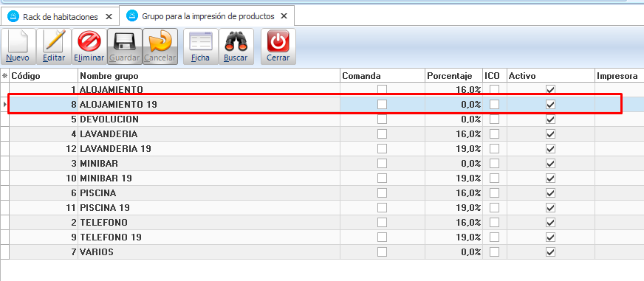
Task: Toggle Comanda checkbox for MINIBAR 19
Action: pyautogui.click(x=383, y=178)
